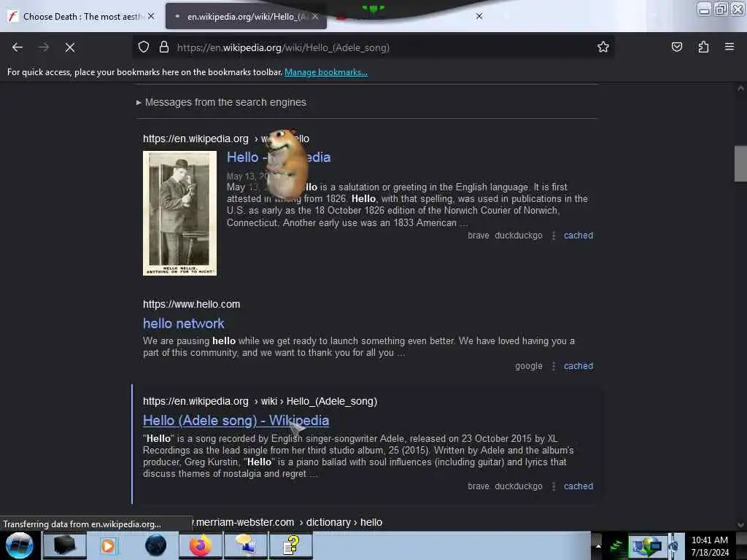Close the en.wikipedia.org tab
Screen dimensions: 747x560
(315, 16)
